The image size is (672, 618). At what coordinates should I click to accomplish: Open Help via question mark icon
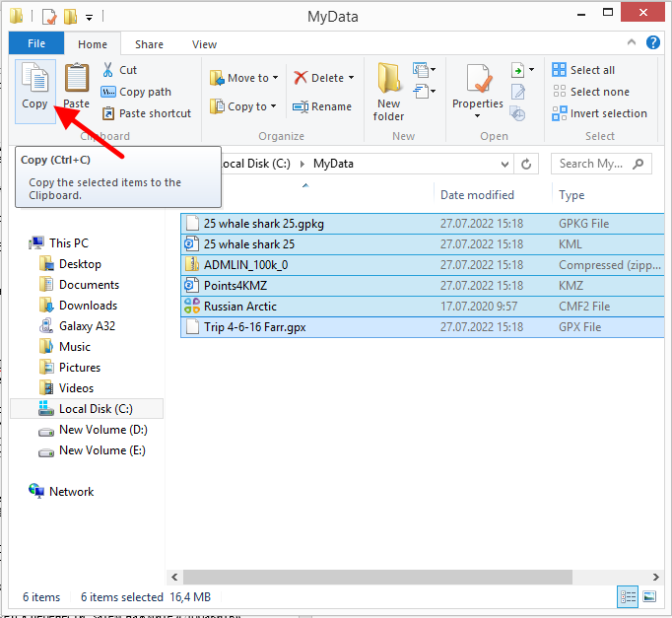[652, 43]
